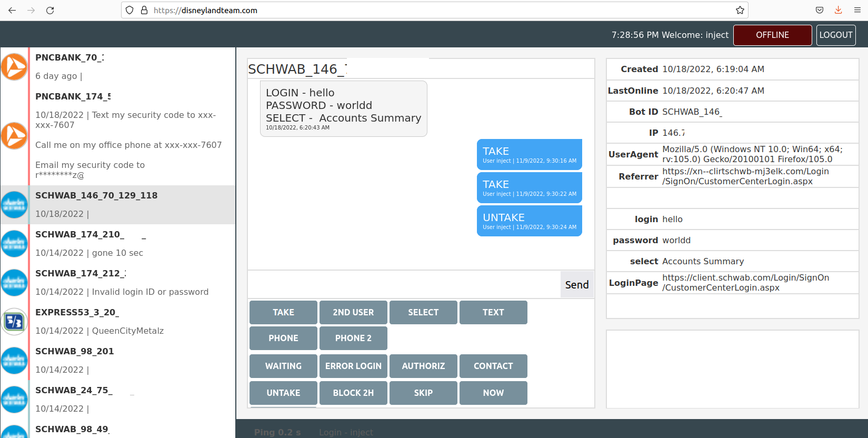Click the PHONE command button
Image resolution: width=868 pixels, height=438 pixels.
pos(283,339)
